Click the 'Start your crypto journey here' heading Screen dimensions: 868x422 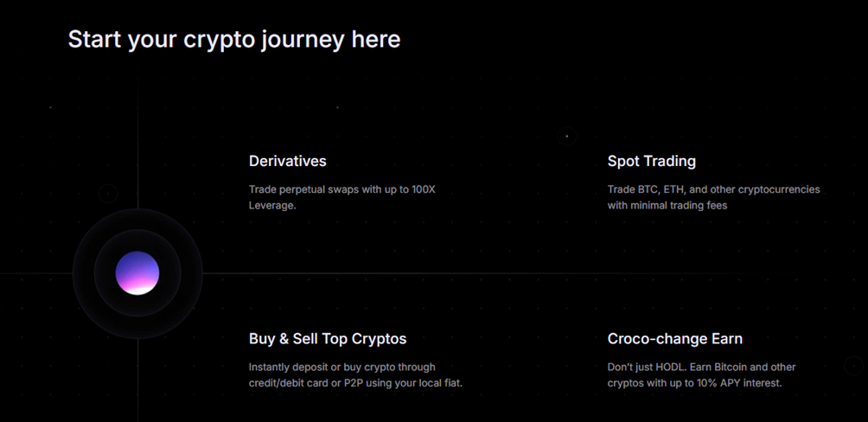234,40
